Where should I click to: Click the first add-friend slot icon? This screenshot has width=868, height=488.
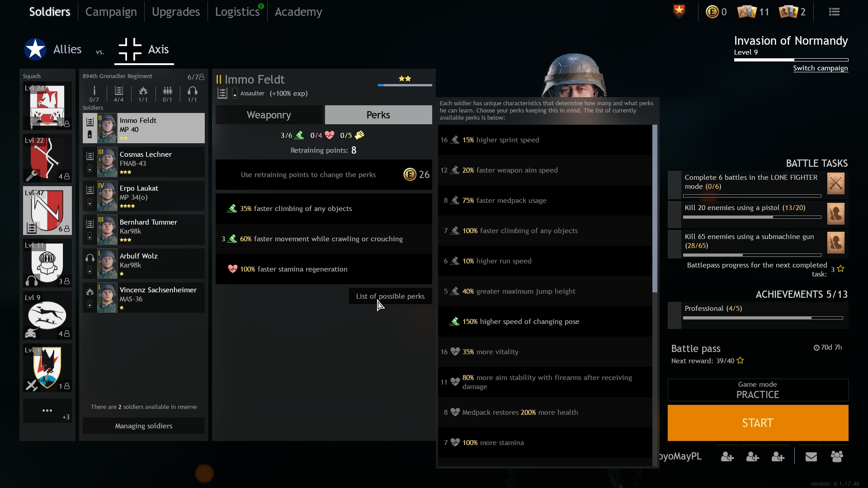pyautogui.click(x=727, y=457)
